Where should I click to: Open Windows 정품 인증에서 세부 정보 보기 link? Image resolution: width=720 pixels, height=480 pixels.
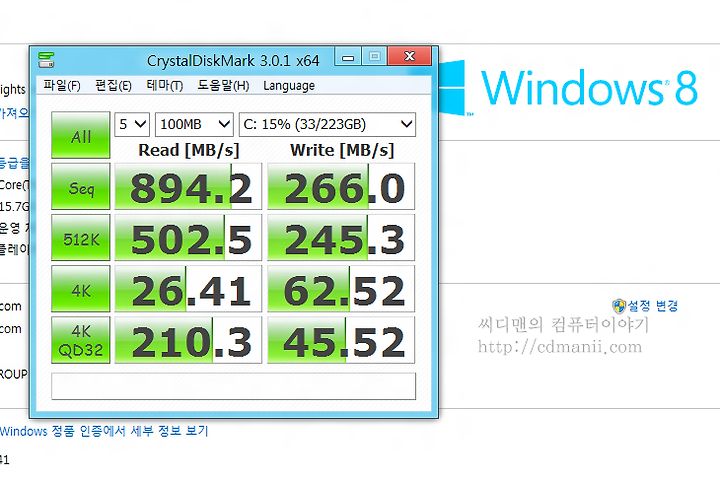pos(104,431)
